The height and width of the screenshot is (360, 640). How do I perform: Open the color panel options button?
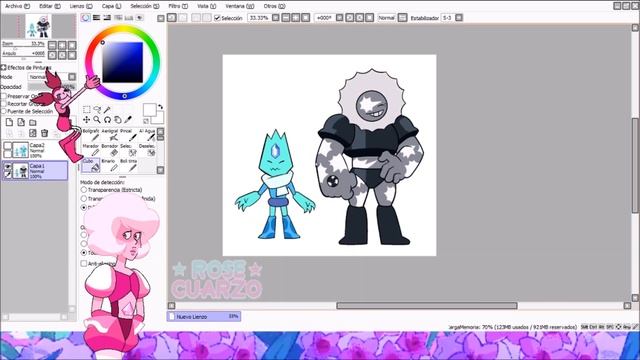pyautogui.click(x=161, y=18)
